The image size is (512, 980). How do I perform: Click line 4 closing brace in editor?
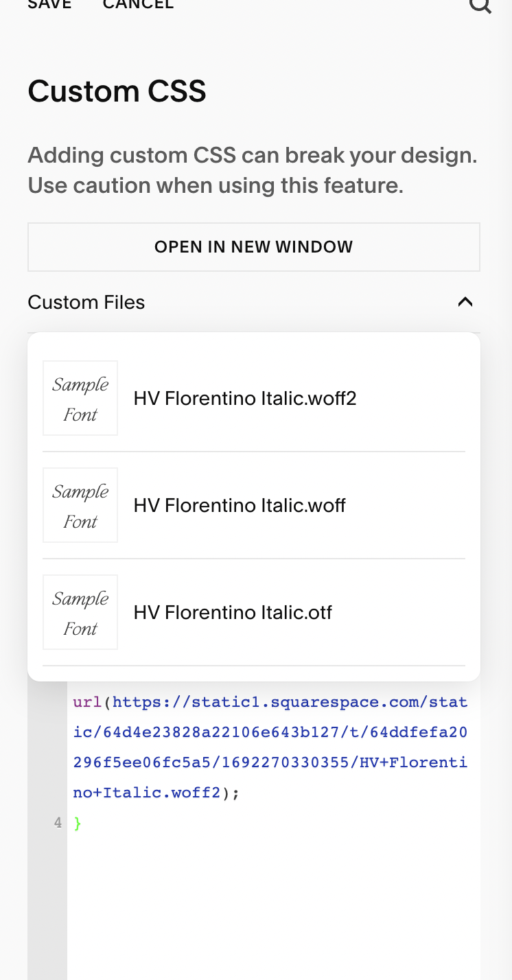click(78, 823)
